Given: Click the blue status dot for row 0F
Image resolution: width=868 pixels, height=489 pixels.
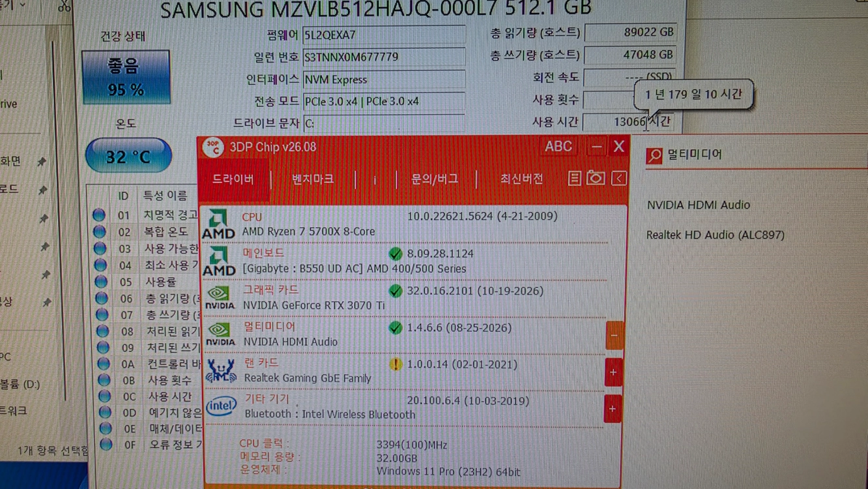Looking at the screenshot, I should (106, 445).
